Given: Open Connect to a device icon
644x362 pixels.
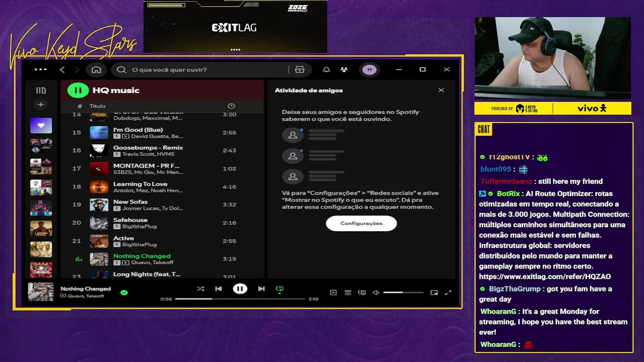Looking at the screenshot, I should click(362, 293).
